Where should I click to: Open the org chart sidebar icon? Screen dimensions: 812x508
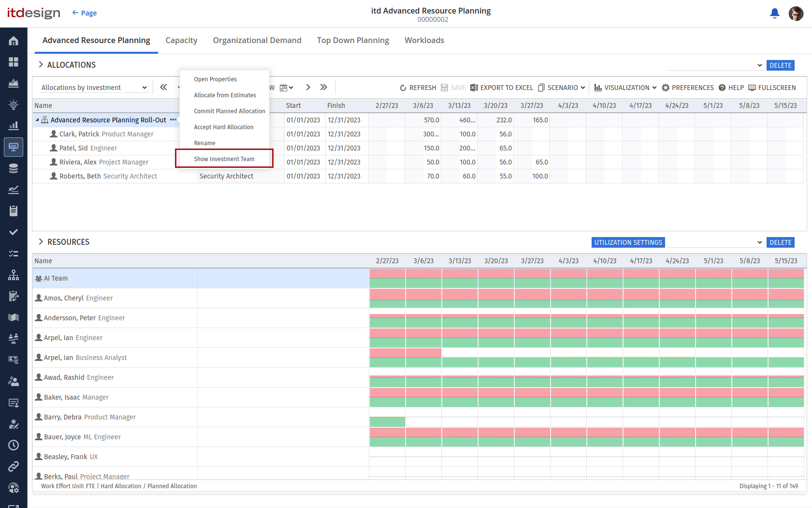pyautogui.click(x=14, y=275)
